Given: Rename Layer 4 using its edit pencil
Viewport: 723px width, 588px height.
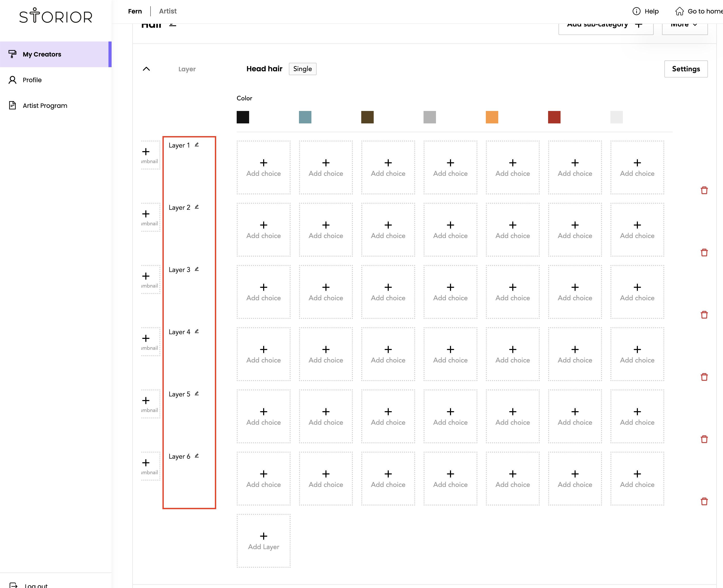Looking at the screenshot, I should [197, 331].
